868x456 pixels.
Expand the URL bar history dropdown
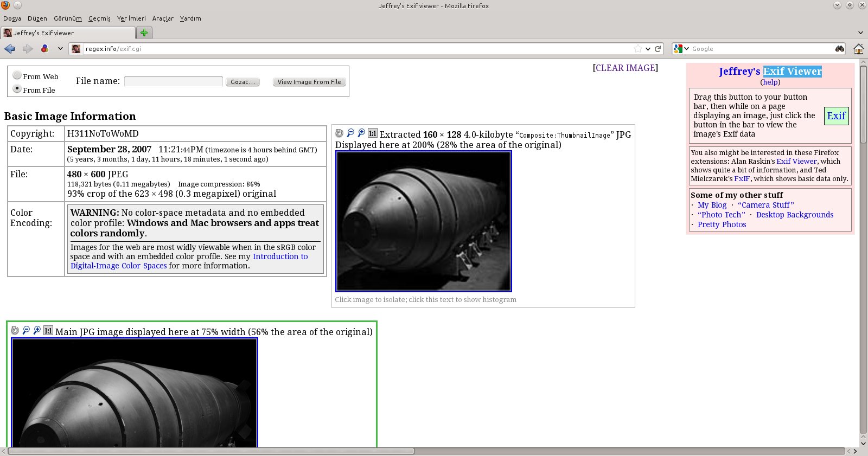[648, 49]
